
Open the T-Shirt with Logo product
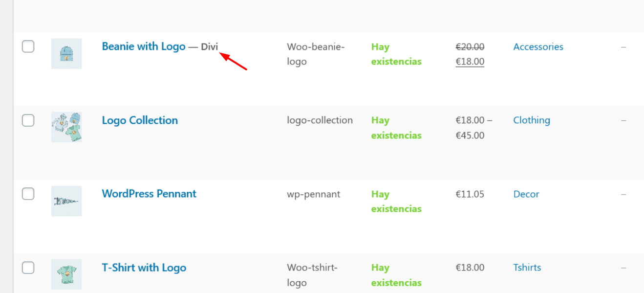(x=144, y=268)
